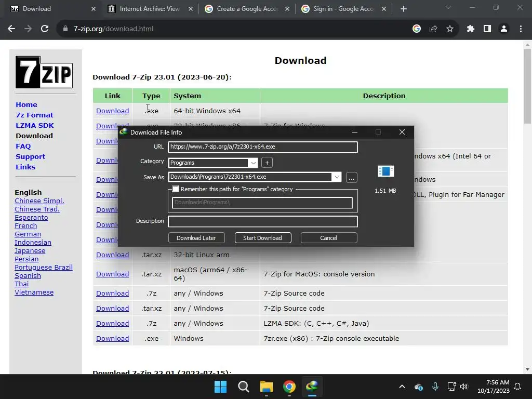Open File Explorer from the taskbar
The image size is (532, 399).
[267, 387]
